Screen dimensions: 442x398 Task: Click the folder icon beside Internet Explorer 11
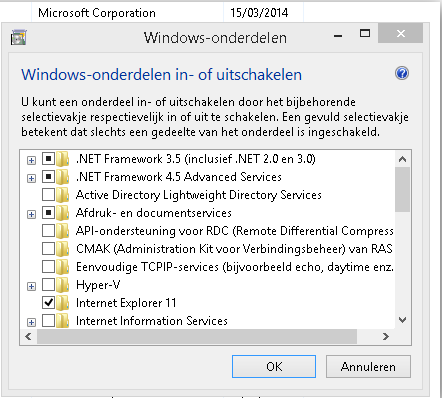click(x=63, y=303)
